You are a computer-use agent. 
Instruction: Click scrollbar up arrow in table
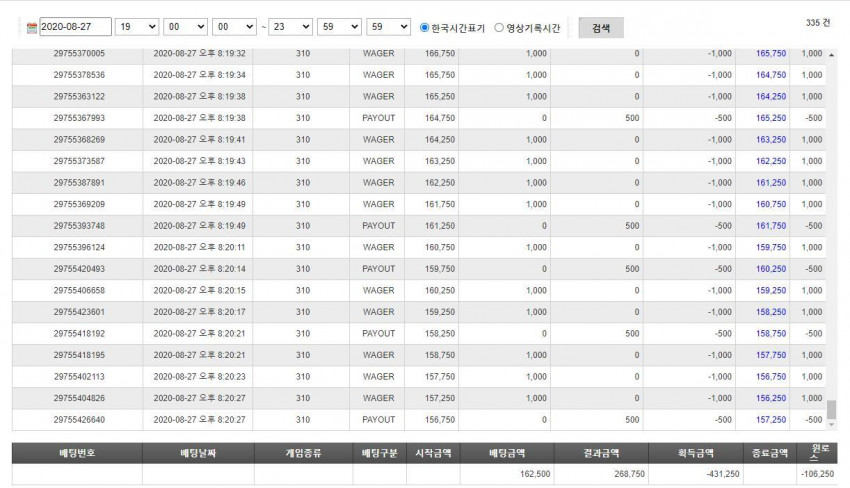click(831, 55)
